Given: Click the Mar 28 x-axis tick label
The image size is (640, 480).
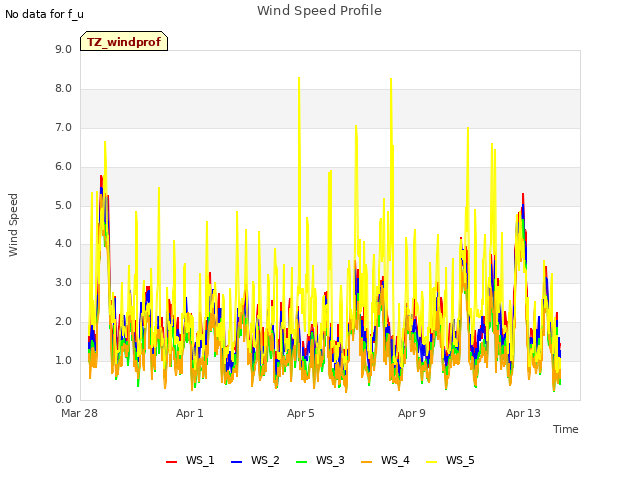Looking at the screenshot, I should 79,413.
